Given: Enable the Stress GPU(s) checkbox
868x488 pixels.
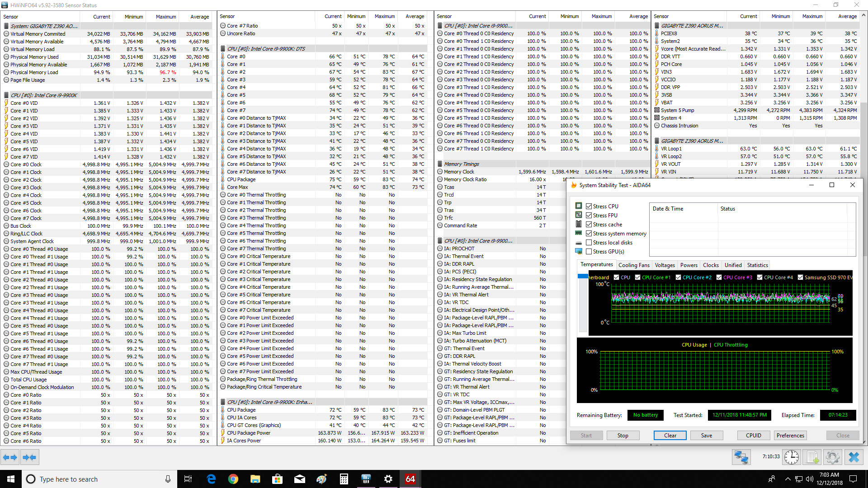Looking at the screenshot, I should [x=589, y=252].
